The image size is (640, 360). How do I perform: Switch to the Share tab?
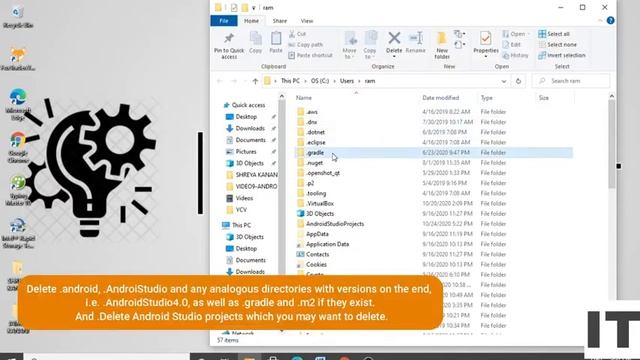pos(280,21)
